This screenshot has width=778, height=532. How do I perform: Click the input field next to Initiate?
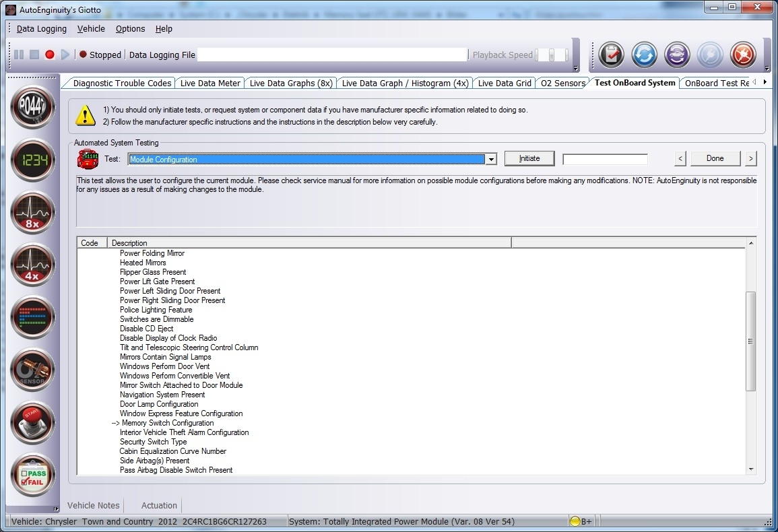pyautogui.click(x=605, y=160)
